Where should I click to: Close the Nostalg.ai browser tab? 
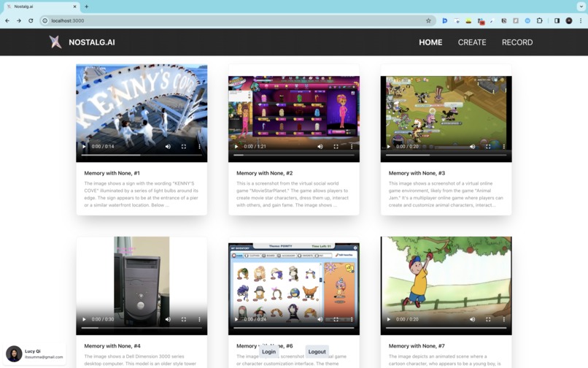(74, 7)
